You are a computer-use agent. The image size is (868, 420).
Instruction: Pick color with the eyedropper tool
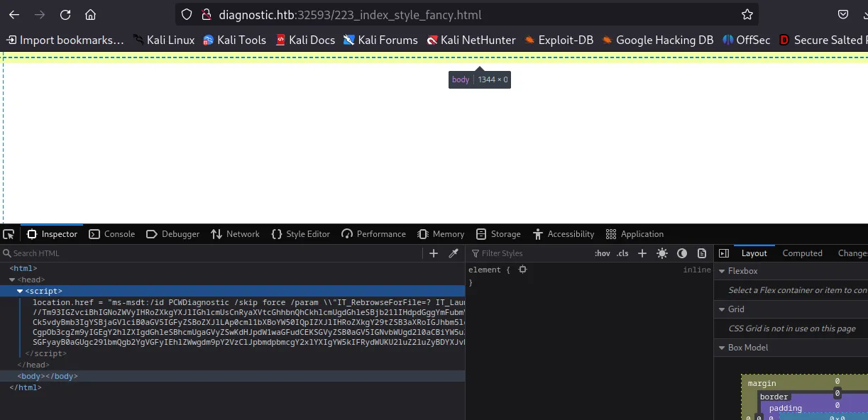pyautogui.click(x=454, y=253)
